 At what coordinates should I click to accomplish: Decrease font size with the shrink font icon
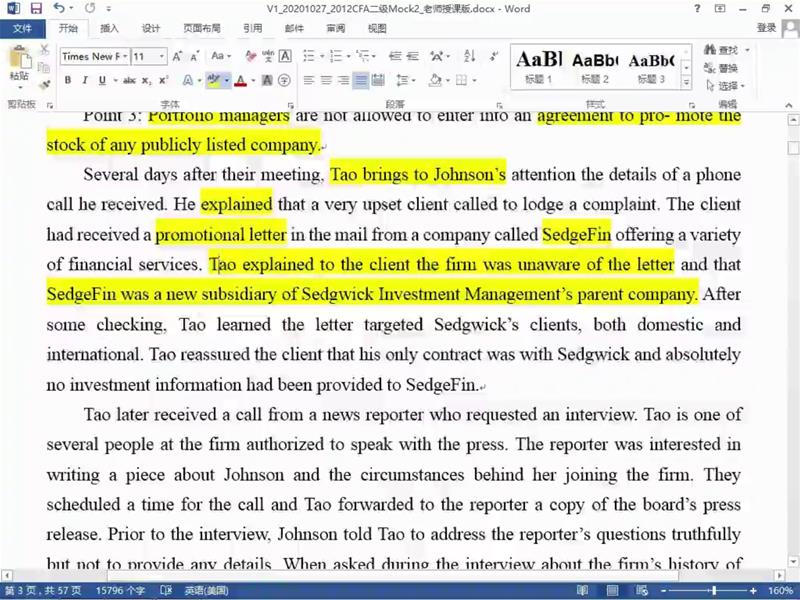pyautogui.click(x=194, y=56)
